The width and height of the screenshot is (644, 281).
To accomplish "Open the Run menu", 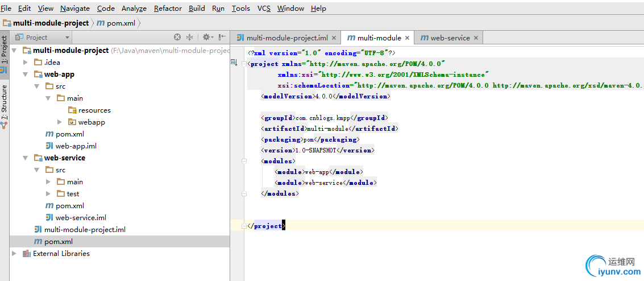I will point(218,8).
